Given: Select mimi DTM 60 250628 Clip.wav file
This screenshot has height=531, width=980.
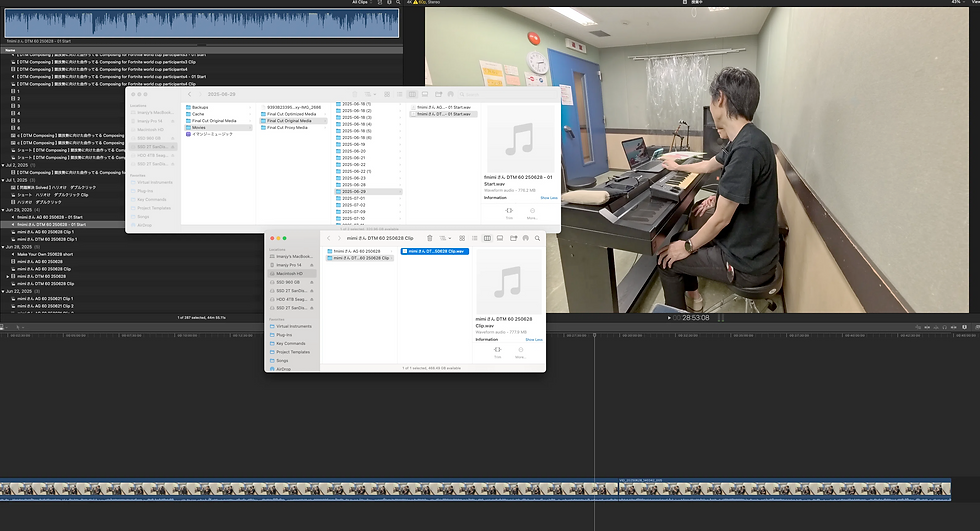Looking at the screenshot, I should pyautogui.click(x=434, y=251).
